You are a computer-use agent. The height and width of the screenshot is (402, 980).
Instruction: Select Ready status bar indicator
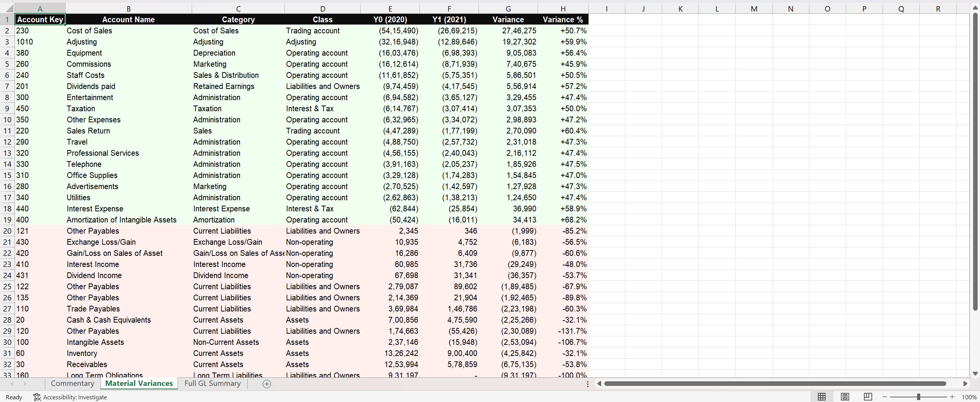[x=14, y=397]
